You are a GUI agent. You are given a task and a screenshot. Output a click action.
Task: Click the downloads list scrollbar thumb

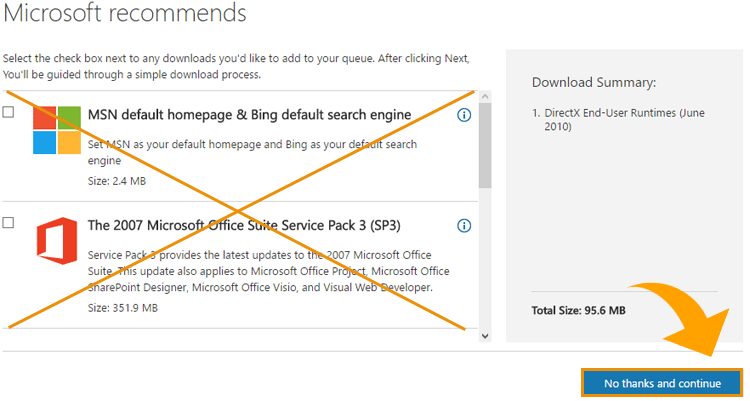coord(485,145)
